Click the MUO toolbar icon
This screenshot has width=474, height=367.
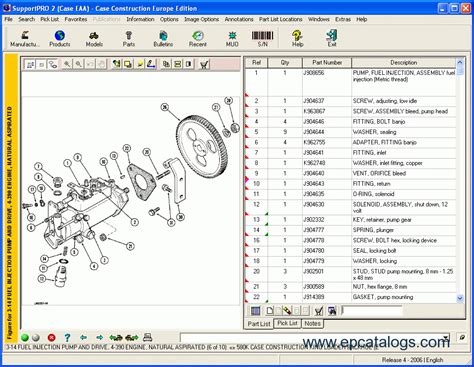point(232,39)
